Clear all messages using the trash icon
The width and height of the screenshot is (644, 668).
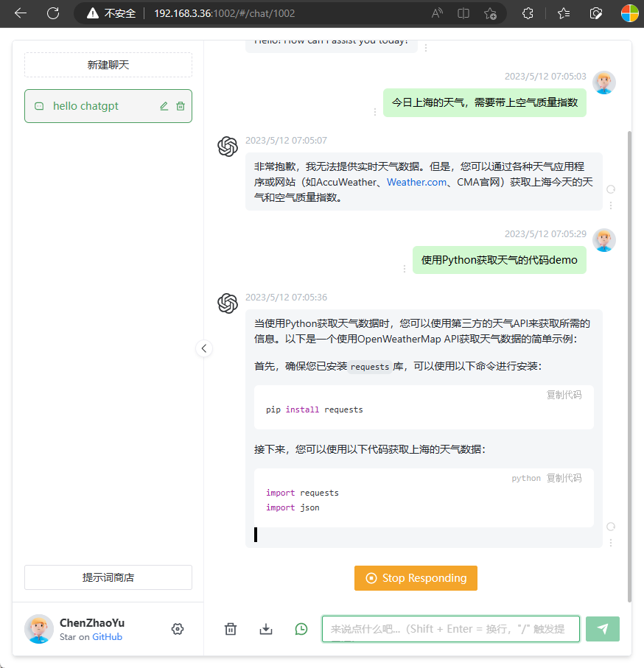pos(230,629)
